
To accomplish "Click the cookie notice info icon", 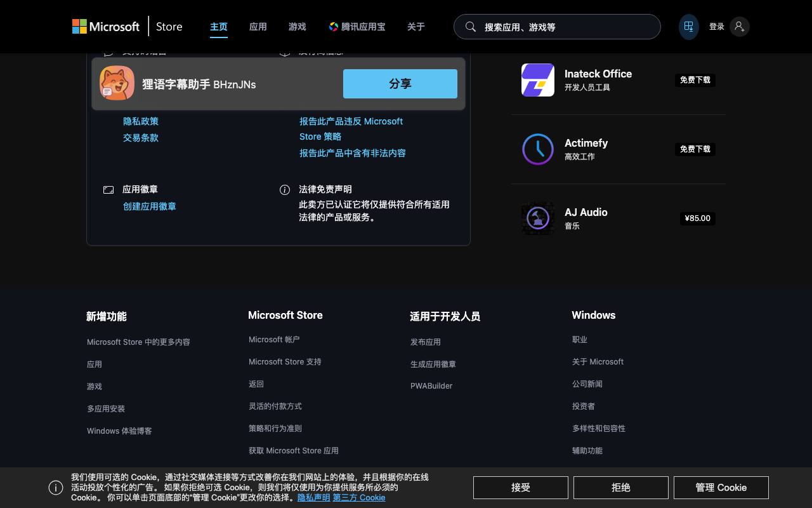I will [x=56, y=488].
